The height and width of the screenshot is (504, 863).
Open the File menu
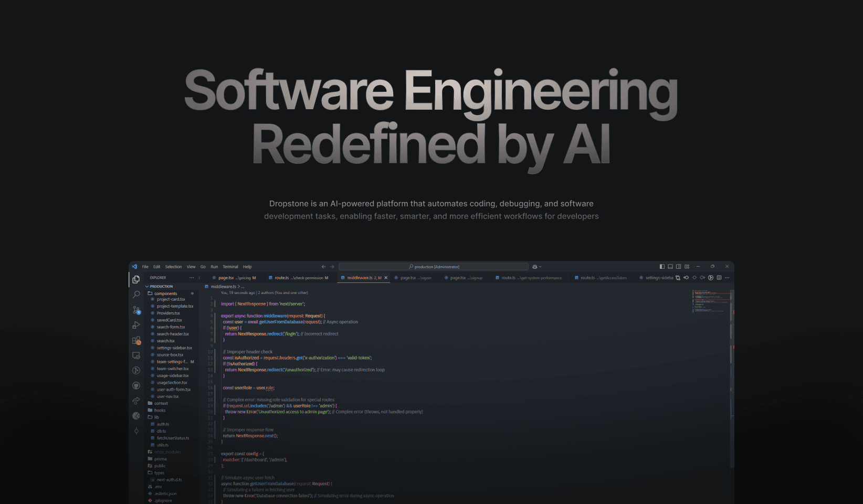click(145, 267)
